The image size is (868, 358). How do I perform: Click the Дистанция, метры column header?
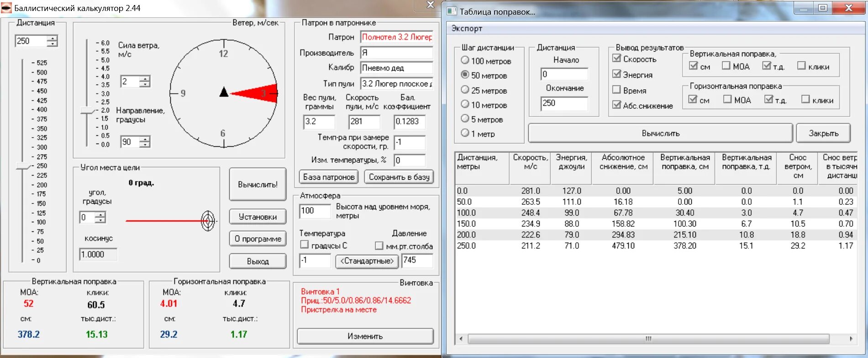pos(482,168)
